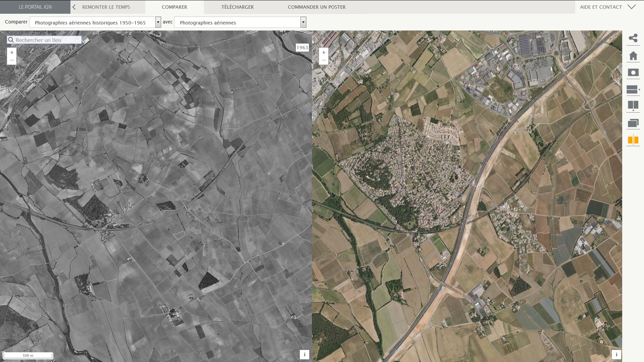Click Le Portail IGN link
644x362 pixels.
tap(35, 7)
